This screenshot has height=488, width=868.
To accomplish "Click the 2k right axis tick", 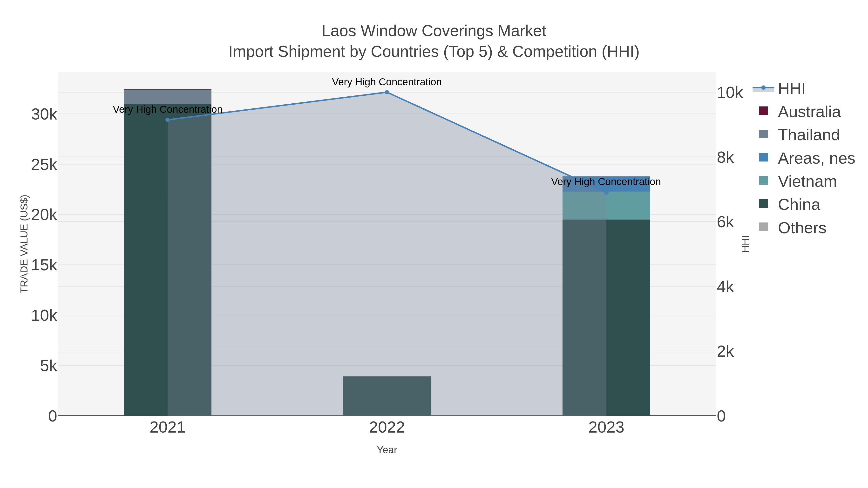I will (x=725, y=352).
